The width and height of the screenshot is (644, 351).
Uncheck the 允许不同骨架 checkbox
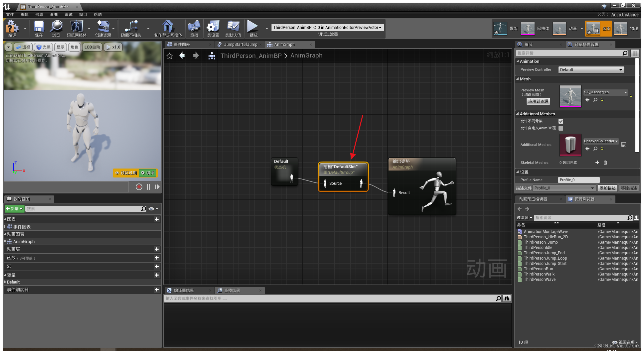click(561, 121)
